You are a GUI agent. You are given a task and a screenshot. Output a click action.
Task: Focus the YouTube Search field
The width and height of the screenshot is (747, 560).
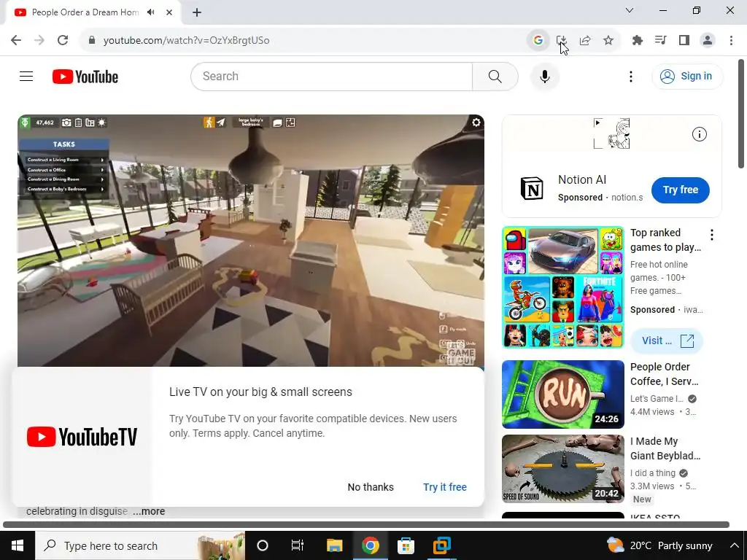click(x=332, y=76)
